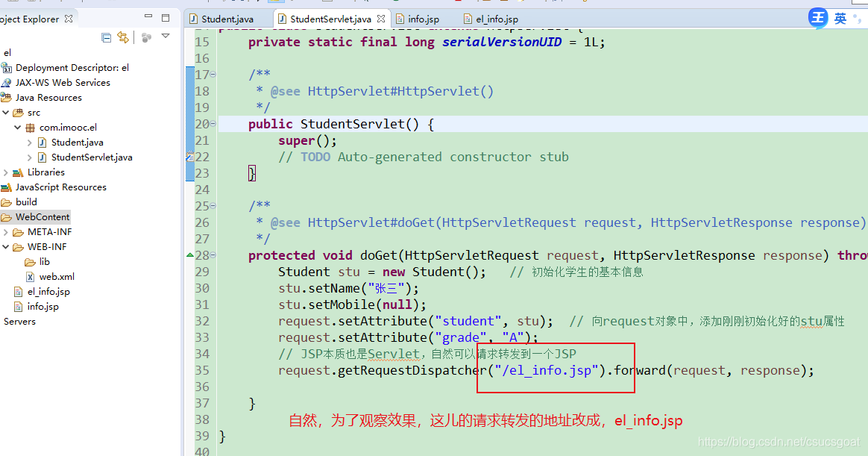
Task: Expand the META-INF folder
Action: 5,232
